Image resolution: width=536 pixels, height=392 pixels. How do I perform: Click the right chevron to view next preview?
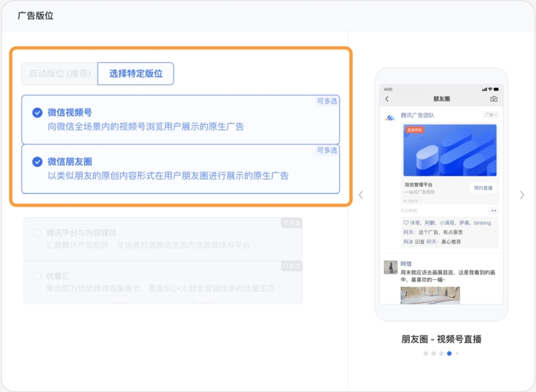pyautogui.click(x=522, y=195)
